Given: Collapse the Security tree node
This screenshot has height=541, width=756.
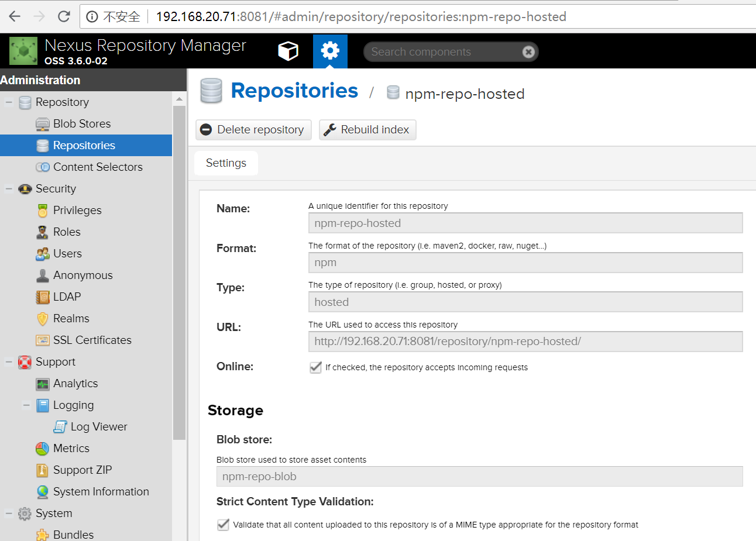Looking at the screenshot, I should [x=9, y=189].
